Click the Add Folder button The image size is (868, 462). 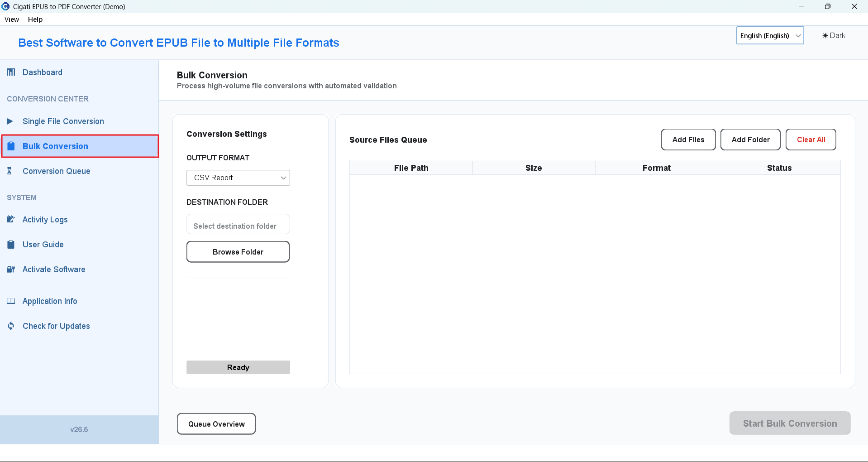(x=750, y=140)
